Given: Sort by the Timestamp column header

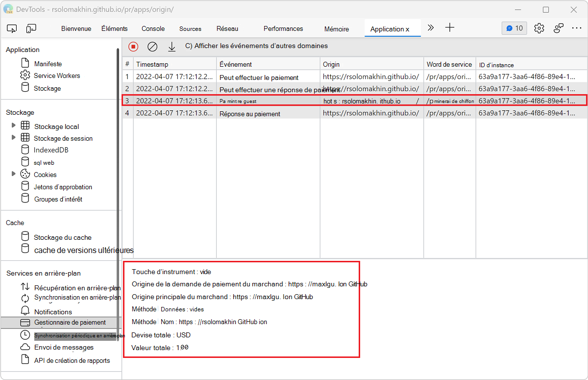Looking at the screenshot, I should pyautogui.click(x=175, y=64).
